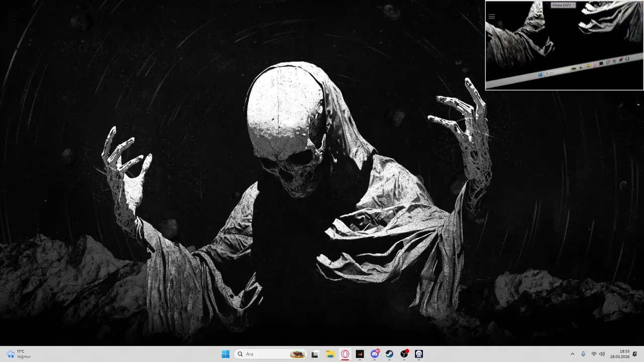Viewport: 644px width, 362px height.
Task: Open the hamburger menu in camera window
Action: coord(492,16)
